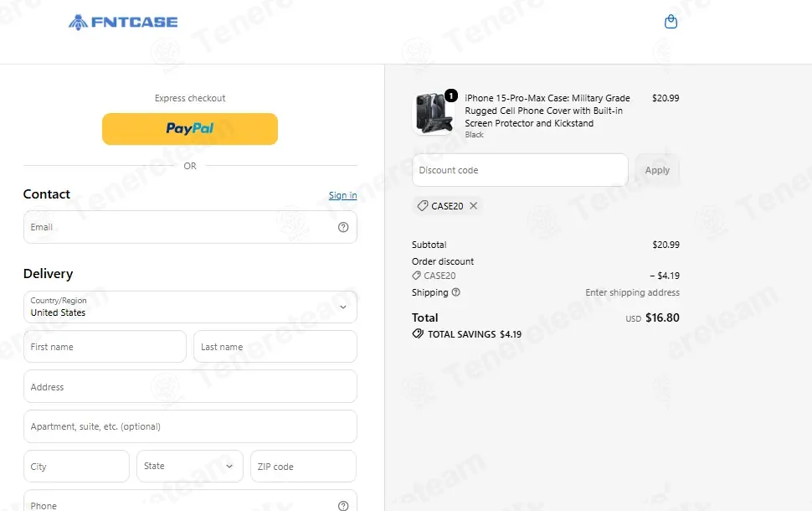Open the shopping bag cart icon

(671, 22)
